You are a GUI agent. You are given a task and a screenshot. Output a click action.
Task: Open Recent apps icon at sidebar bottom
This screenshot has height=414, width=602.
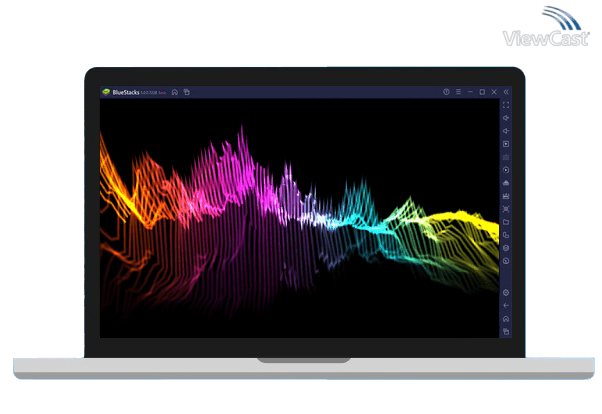pyautogui.click(x=506, y=331)
